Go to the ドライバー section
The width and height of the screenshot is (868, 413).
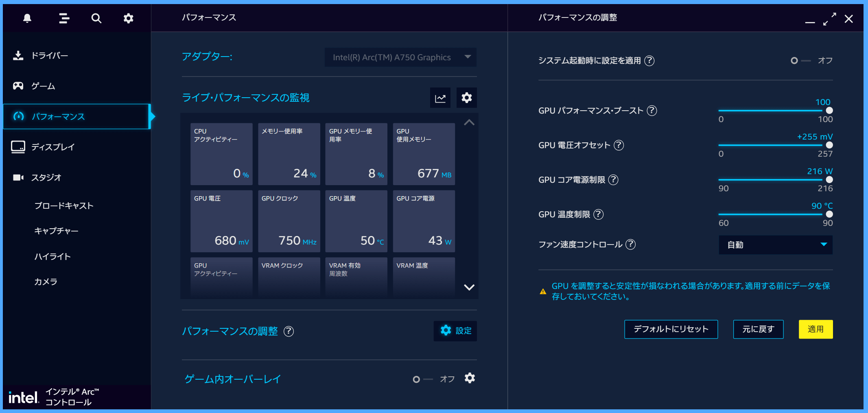coord(77,55)
